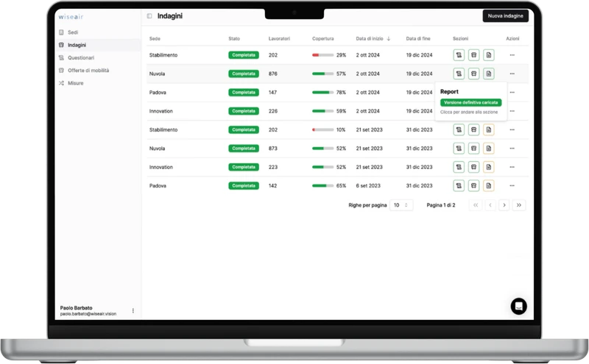This screenshot has width=589, height=364.
Task: Open questionnaire section for Stabilimento 10% row
Action: 459,130
